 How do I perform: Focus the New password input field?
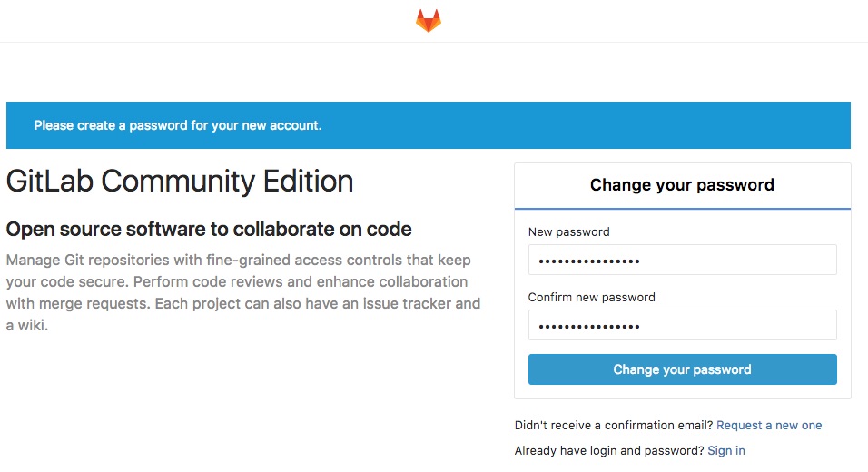coord(682,260)
